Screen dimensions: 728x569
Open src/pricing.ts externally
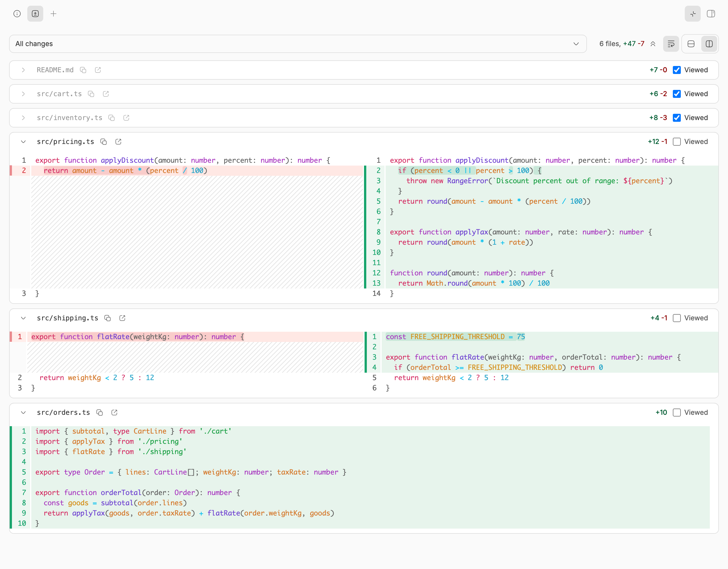118,142
